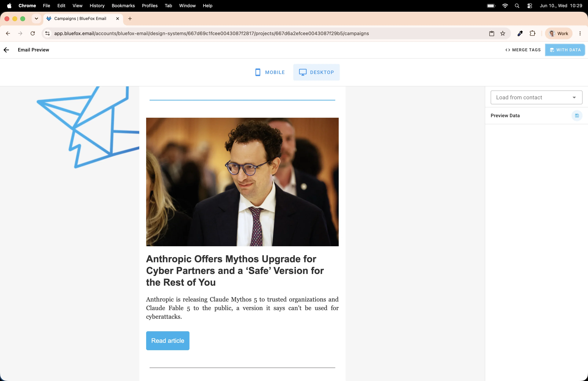Switch to Mobile preview
This screenshot has height=381, width=588.
coord(270,72)
